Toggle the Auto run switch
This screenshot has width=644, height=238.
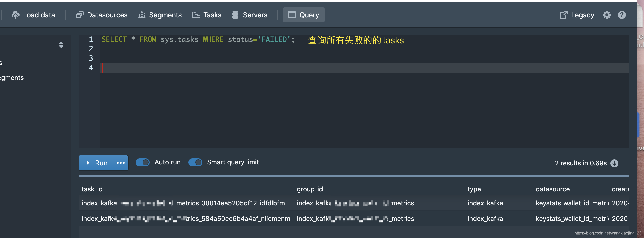pyautogui.click(x=143, y=162)
